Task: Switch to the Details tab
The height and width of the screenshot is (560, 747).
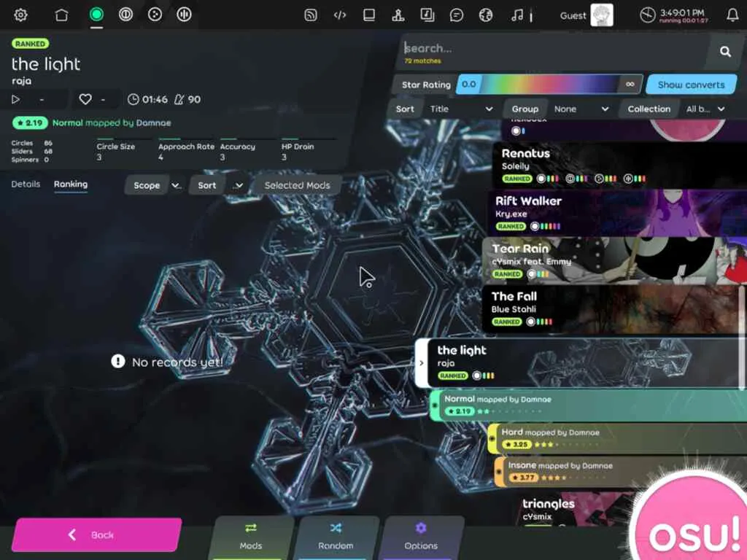Action: (x=26, y=184)
